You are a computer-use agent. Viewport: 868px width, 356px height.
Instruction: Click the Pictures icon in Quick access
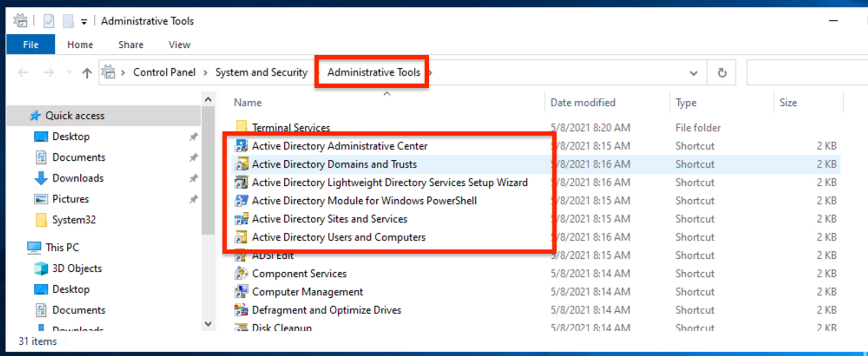41,199
